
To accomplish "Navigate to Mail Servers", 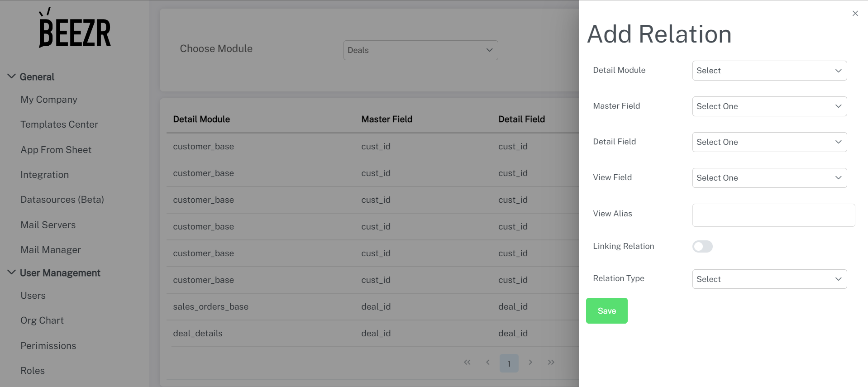I will coord(48,225).
